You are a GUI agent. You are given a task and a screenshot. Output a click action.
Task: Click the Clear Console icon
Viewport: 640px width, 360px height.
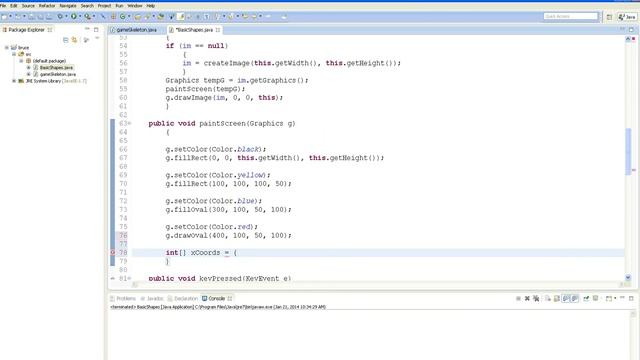[548, 298]
